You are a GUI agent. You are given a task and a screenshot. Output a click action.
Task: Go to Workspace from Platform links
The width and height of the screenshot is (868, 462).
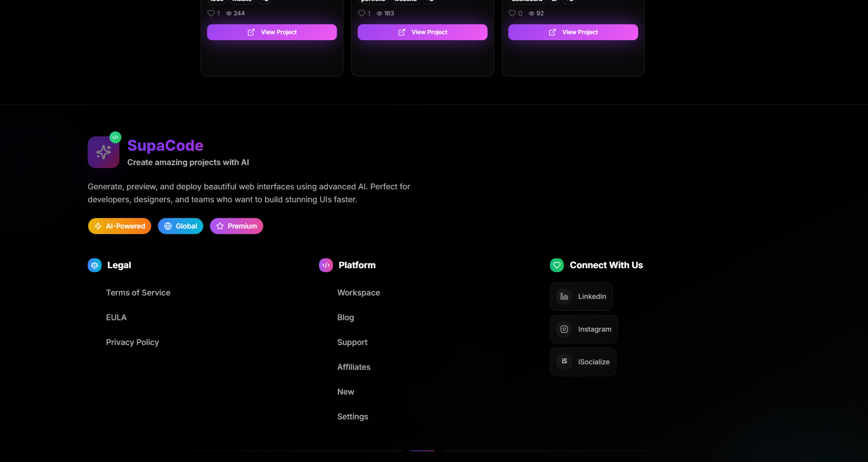(x=359, y=293)
